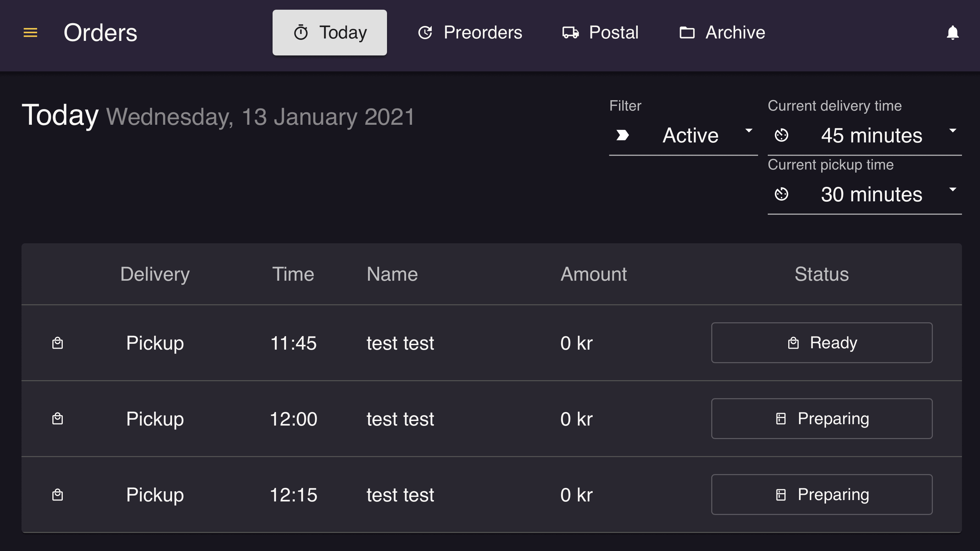Click the bag icon on the 12:00 row

tap(58, 419)
